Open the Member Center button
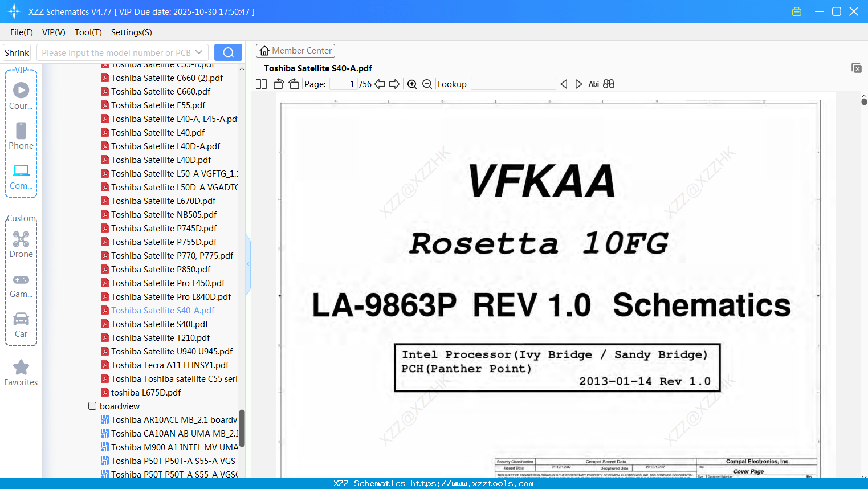 295,51
